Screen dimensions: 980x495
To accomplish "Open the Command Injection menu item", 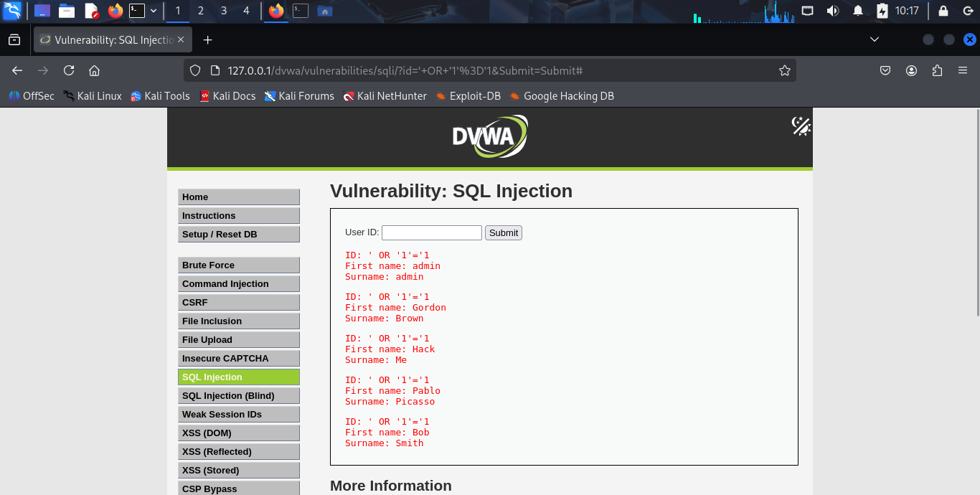I will tap(239, 284).
